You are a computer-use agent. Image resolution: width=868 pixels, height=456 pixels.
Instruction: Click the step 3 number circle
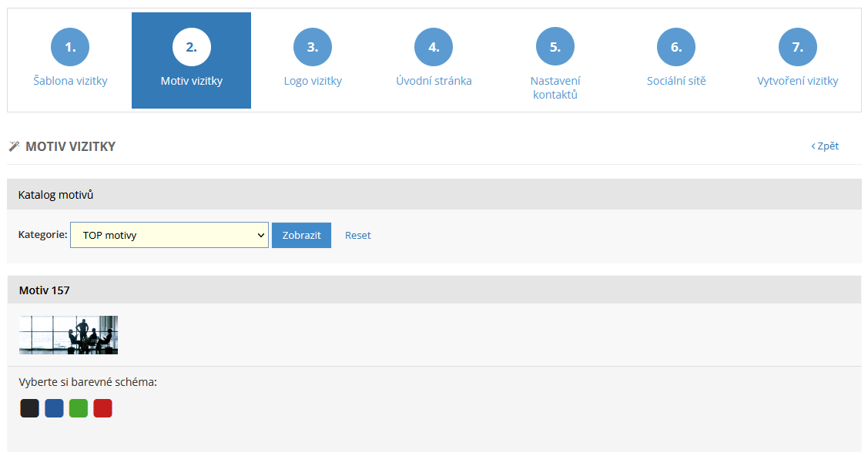312,47
